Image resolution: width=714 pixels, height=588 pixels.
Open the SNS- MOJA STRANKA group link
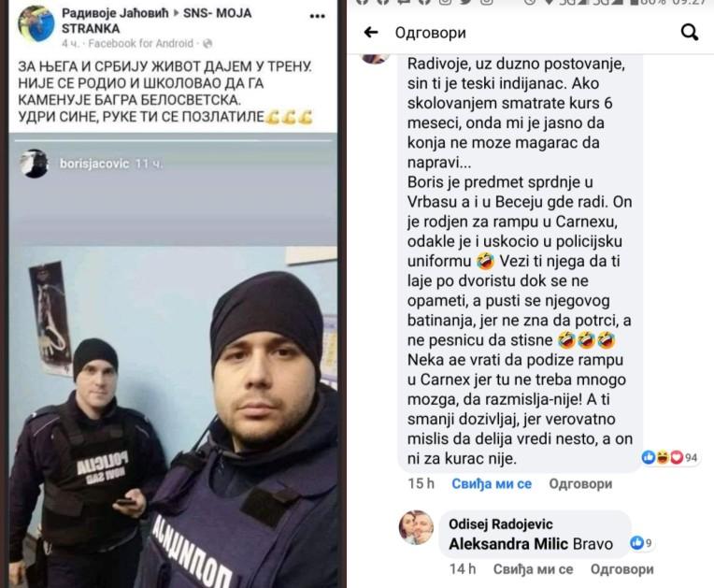point(157,21)
